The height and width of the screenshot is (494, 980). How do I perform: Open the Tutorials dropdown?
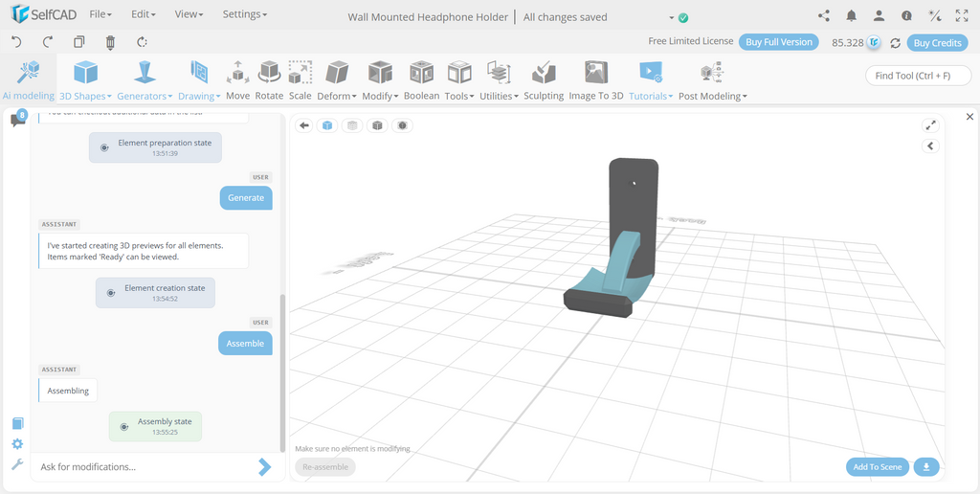pos(651,80)
